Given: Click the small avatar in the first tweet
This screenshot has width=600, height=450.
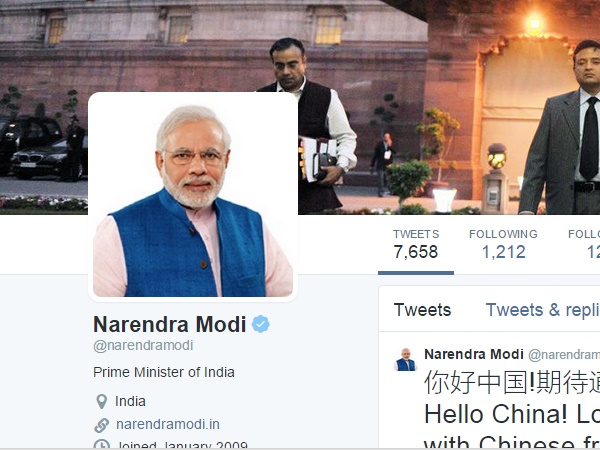Looking at the screenshot, I should 406,359.
